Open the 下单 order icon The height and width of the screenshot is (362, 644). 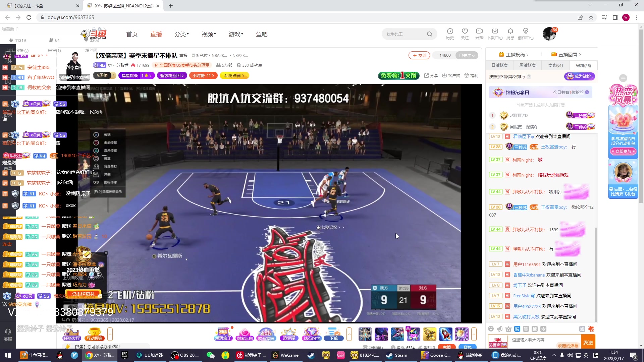pos(334,334)
